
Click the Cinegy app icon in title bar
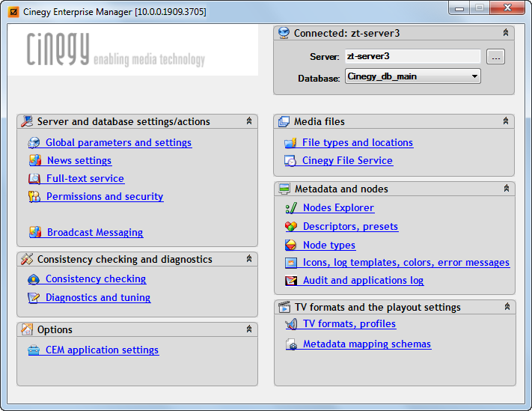coord(13,12)
